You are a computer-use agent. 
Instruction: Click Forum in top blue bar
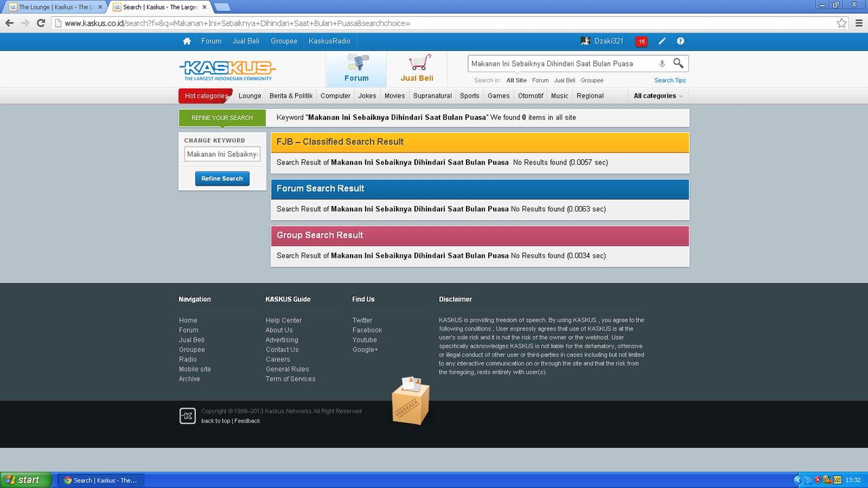tap(211, 41)
